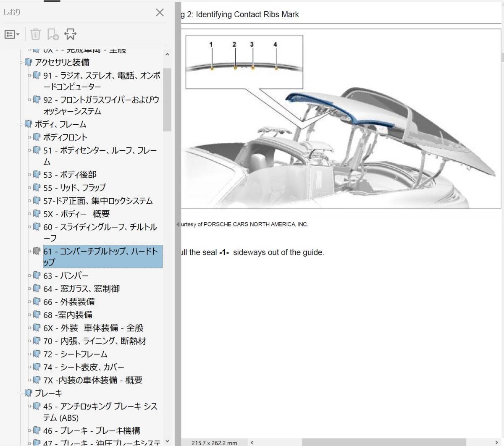Image resolution: width=504 pixels, height=446 pixels.
Task: Open 57-ドア正面、集中ロックシステム bookmark
Action: pyautogui.click(x=98, y=201)
